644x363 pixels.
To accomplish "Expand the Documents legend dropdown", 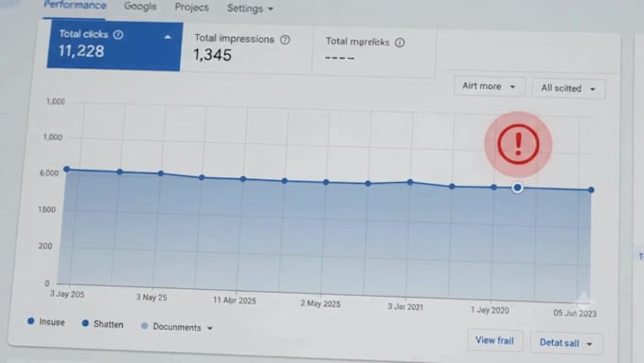I will pos(177,327).
